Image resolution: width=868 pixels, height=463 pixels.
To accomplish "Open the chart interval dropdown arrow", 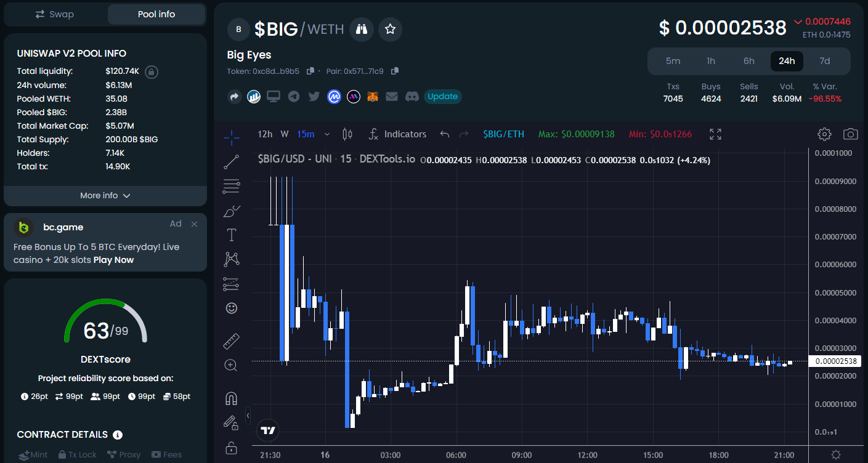I will point(327,134).
